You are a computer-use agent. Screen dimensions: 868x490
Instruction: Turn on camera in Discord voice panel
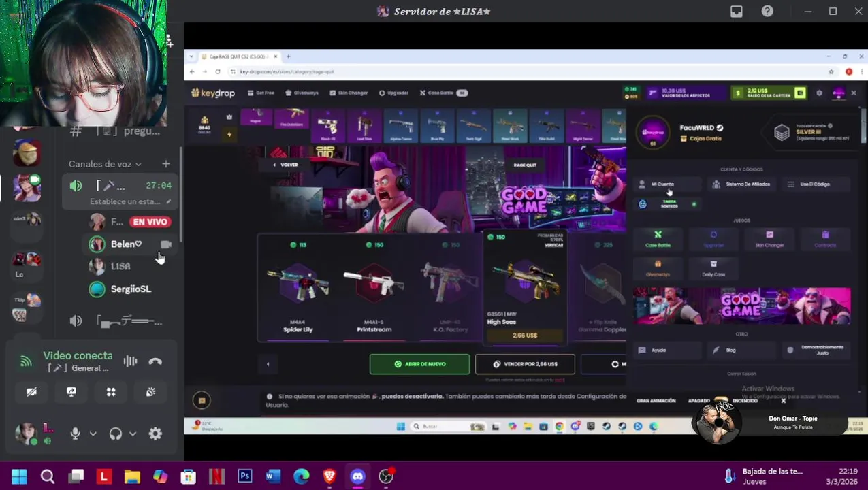coord(31,392)
